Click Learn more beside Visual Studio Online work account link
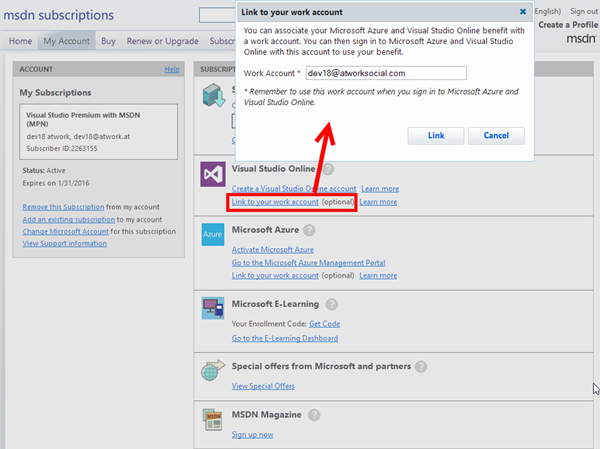 pyautogui.click(x=378, y=202)
